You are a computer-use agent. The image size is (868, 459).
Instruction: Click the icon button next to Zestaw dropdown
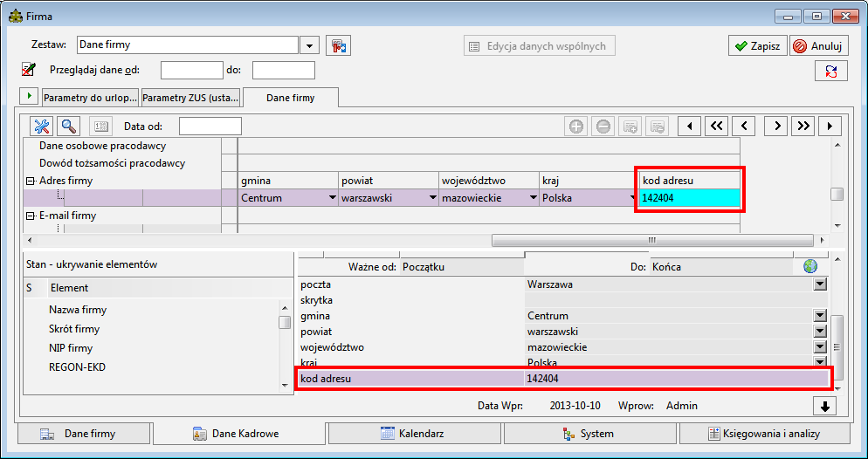pos(339,45)
